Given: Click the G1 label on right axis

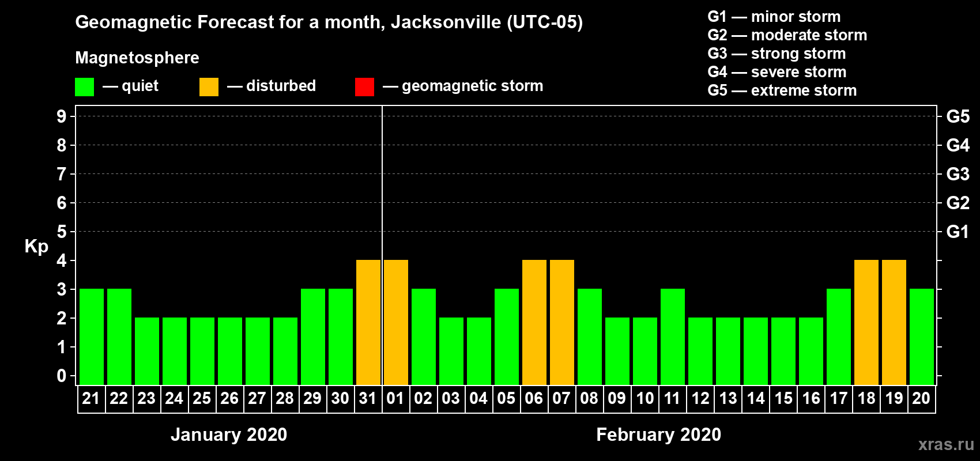Looking at the screenshot, I should point(958,232).
